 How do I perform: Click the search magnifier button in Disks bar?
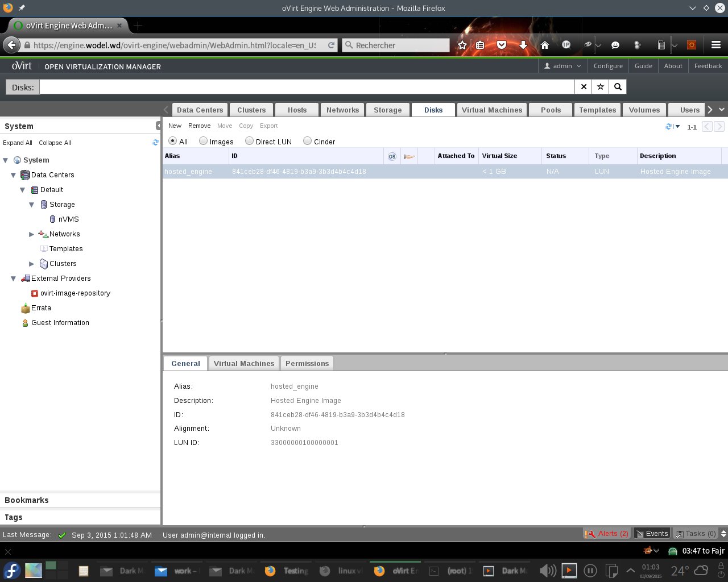tap(618, 87)
